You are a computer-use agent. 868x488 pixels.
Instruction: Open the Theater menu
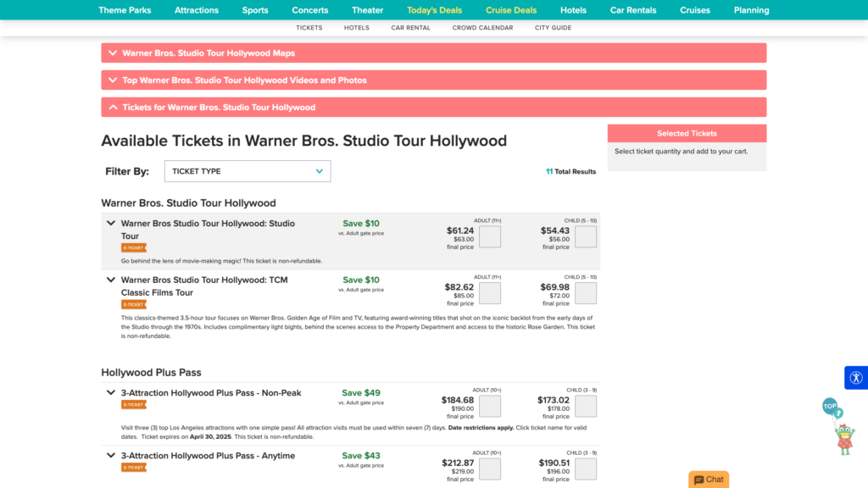pos(368,10)
